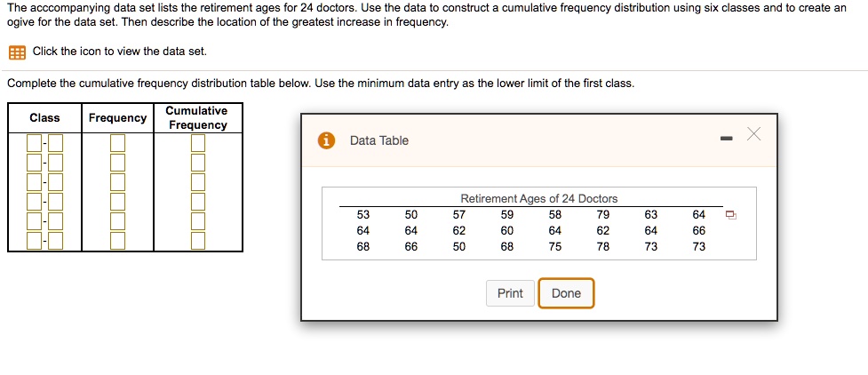Screen dimensions: 868x375
Task: Close the Data Table dialog
Action: coord(753,134)
